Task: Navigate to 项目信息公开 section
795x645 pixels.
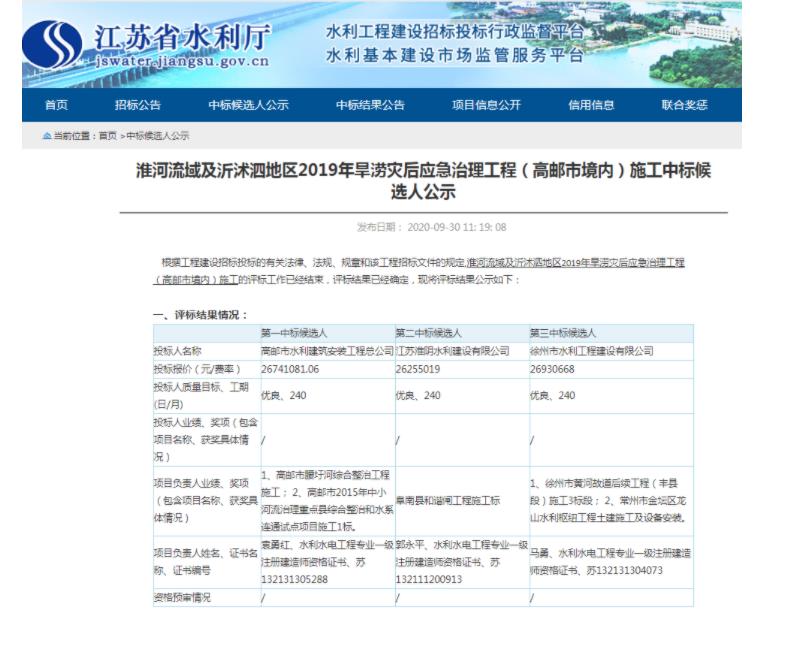Action: coord(486,105)
